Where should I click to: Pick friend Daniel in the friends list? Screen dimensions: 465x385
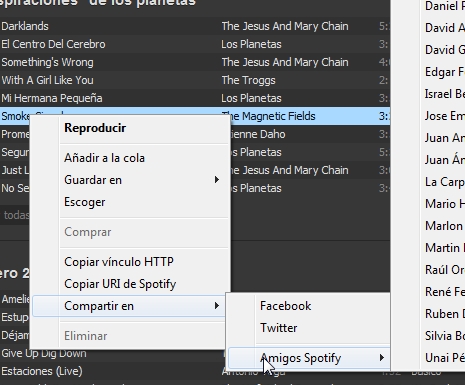coord(445,6)
